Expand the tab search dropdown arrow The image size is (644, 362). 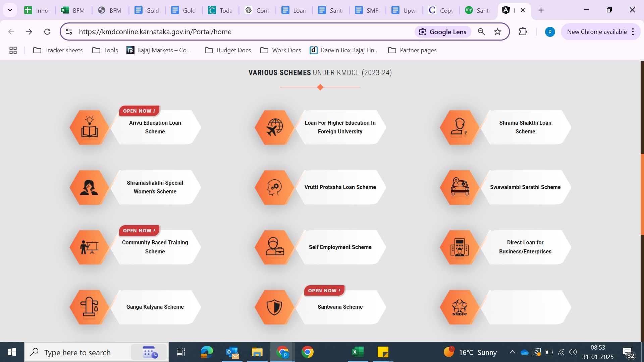(10, 10)
